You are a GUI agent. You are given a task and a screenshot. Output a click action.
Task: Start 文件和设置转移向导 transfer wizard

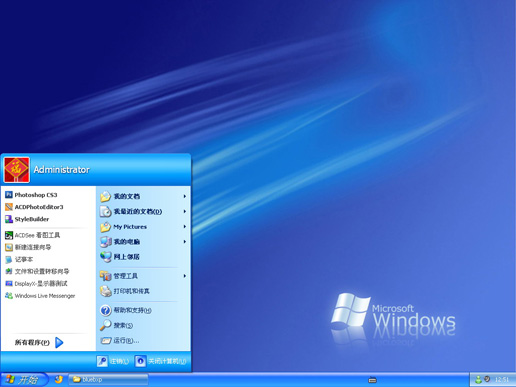[x=37, y=271]
